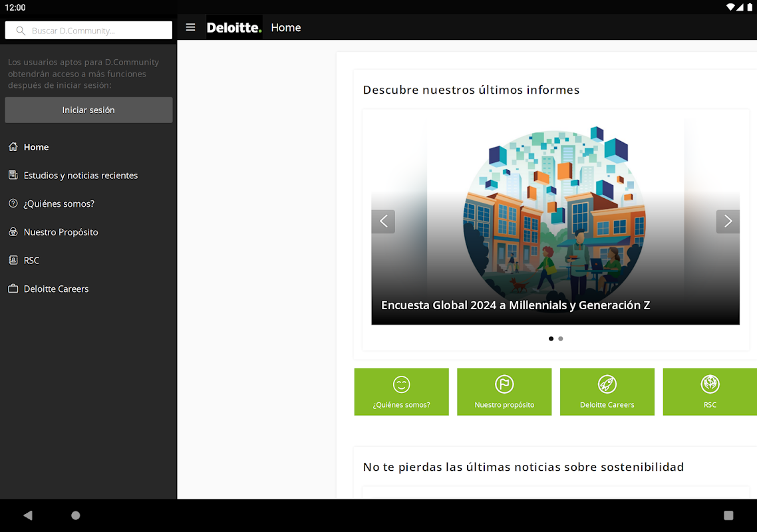757x532 pixels.
Task: Open ¿Quiénes somos? in the sidebar
Action: click(88, 203)
